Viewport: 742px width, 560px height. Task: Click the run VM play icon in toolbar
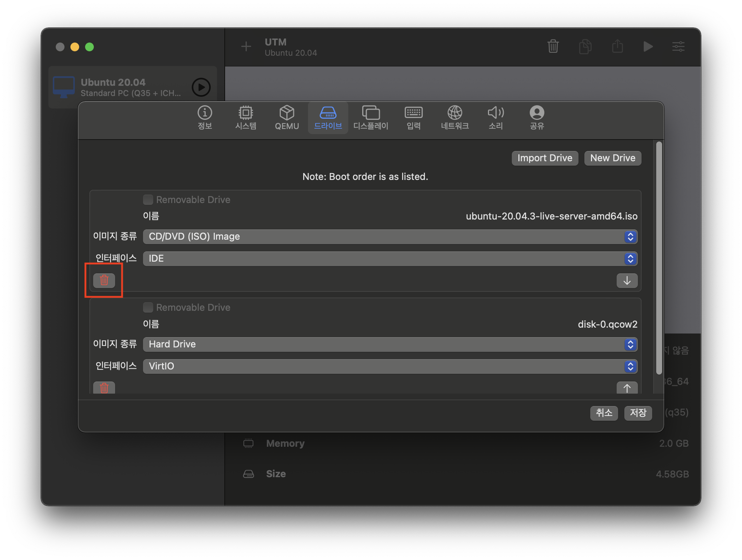(x=648, y=47)
